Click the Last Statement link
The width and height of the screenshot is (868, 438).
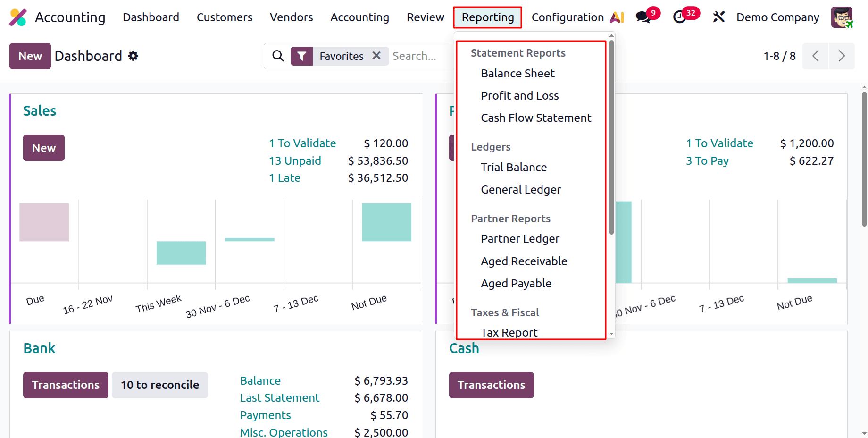(279, 398)
